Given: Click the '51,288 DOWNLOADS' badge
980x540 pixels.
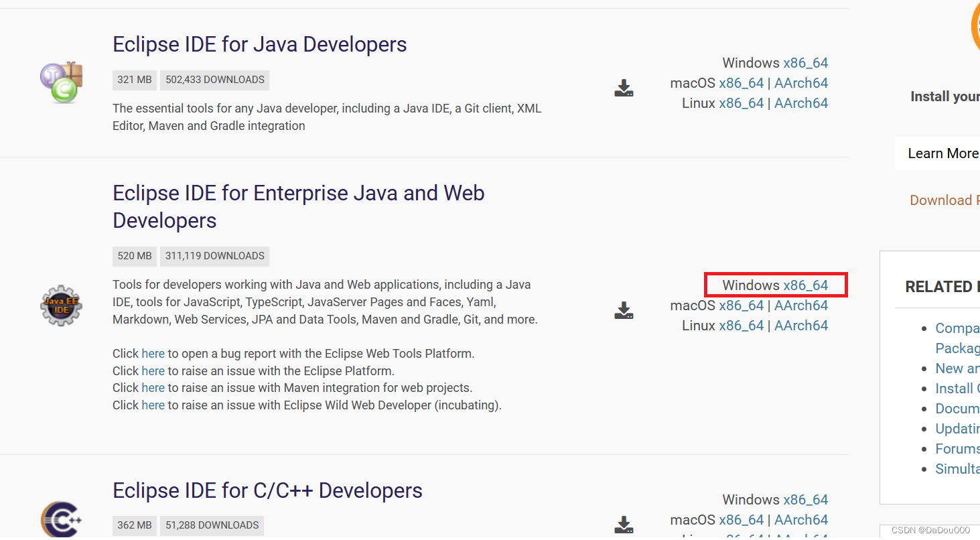Looking at the screenshot, I should coord(212,525).
